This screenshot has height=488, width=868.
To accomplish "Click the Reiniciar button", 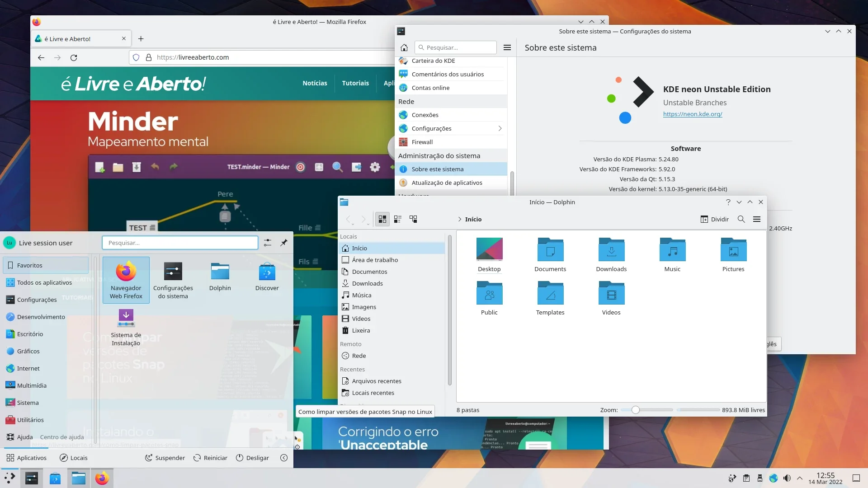I will coord(211,458).
